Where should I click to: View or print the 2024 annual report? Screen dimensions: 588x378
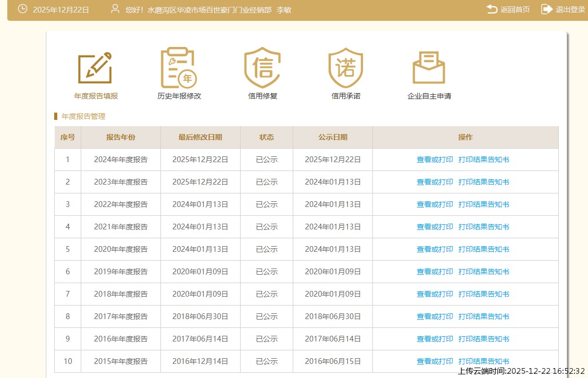click(x=434, y=160)
